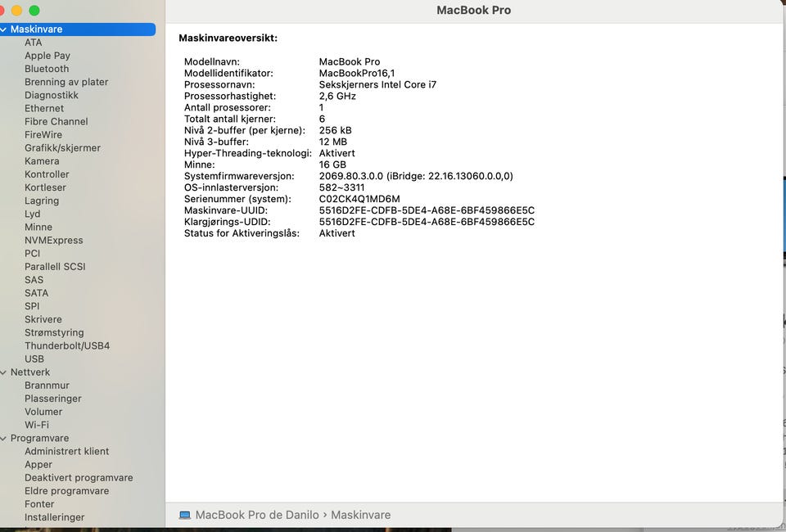Click model identifier value MacBookPro16,1

click(357, 73)
